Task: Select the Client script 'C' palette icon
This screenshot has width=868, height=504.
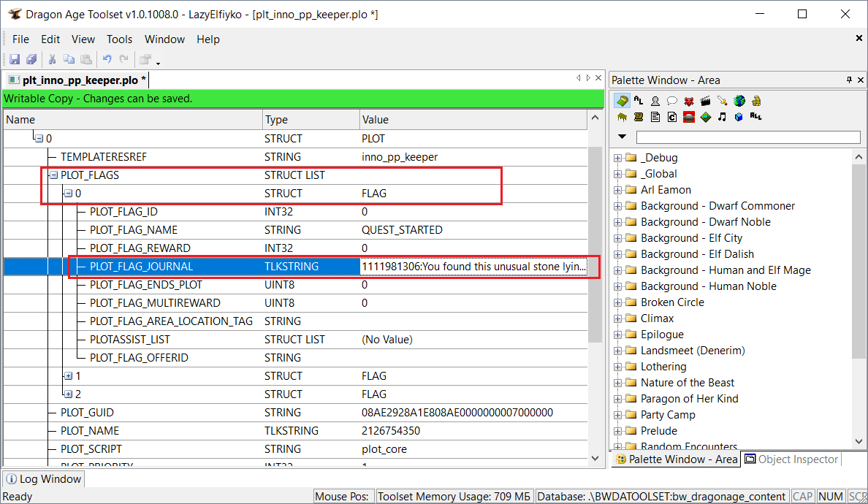Action: point(672,117)
